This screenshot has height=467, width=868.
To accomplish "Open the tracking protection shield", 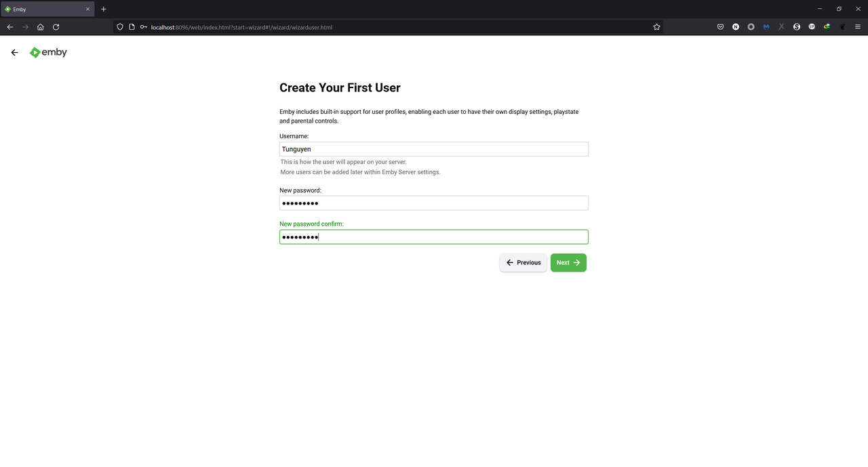I will point(120,27).
